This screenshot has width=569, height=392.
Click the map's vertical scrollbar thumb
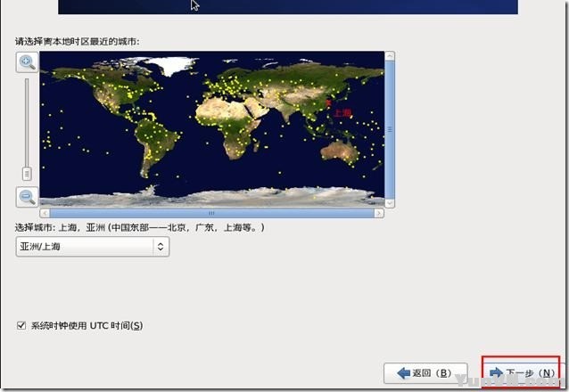[390, 129]
